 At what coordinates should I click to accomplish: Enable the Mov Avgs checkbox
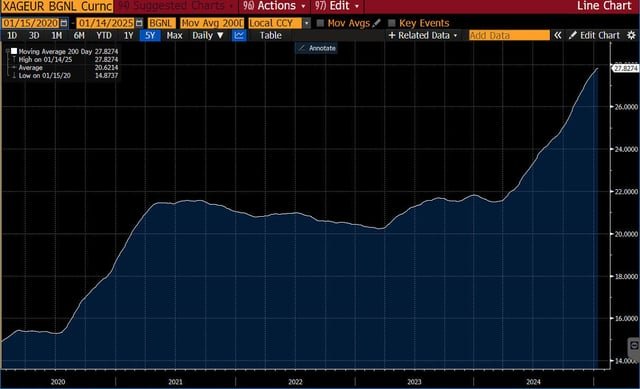point(320,23)
